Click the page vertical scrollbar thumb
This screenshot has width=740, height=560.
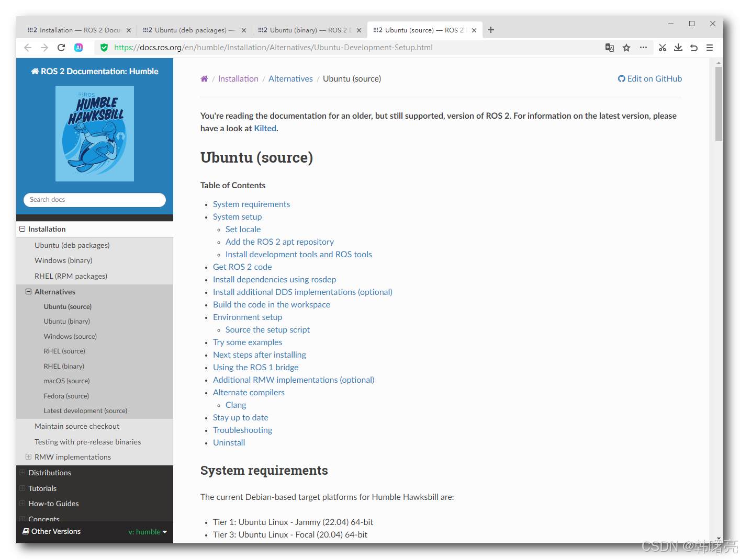tap(719, 104)
